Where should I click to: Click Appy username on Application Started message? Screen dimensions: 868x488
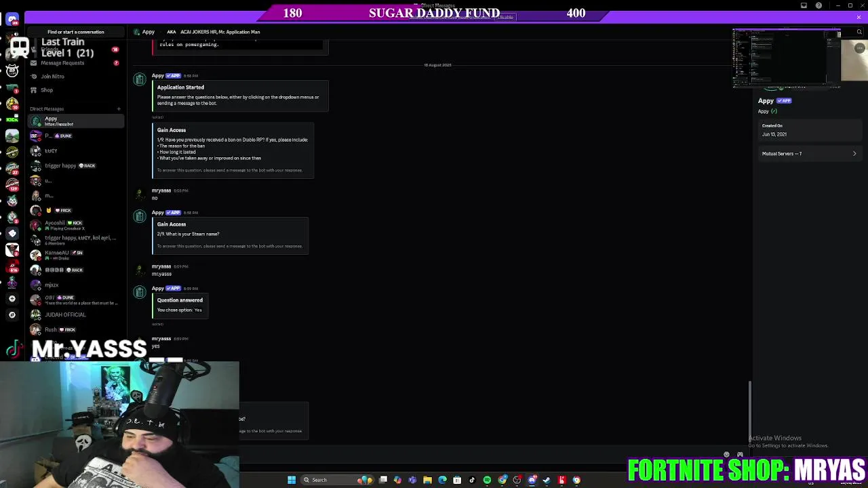point(158,75)
